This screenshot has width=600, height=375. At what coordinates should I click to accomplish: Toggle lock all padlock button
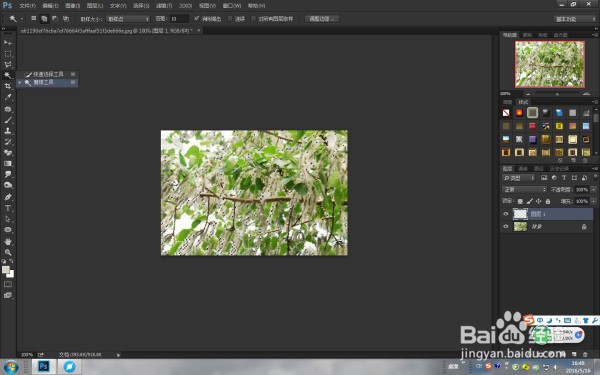[x=548, y=201]
